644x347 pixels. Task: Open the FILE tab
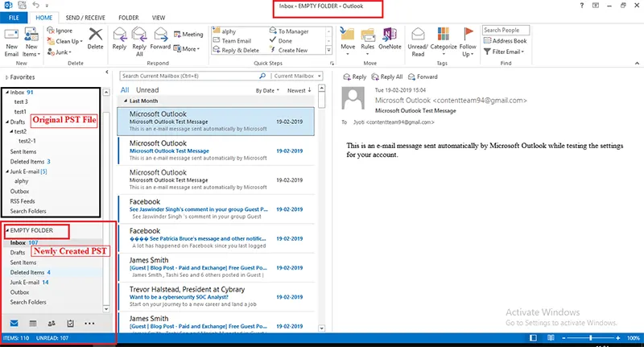(14, 18)
